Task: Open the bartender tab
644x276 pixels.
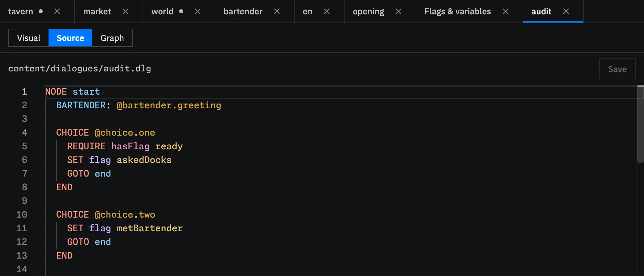Action: 243,12
